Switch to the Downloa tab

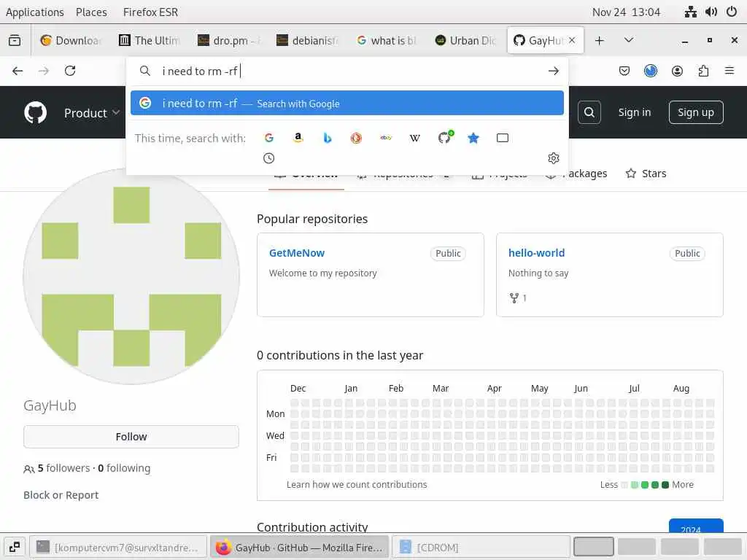71,41
